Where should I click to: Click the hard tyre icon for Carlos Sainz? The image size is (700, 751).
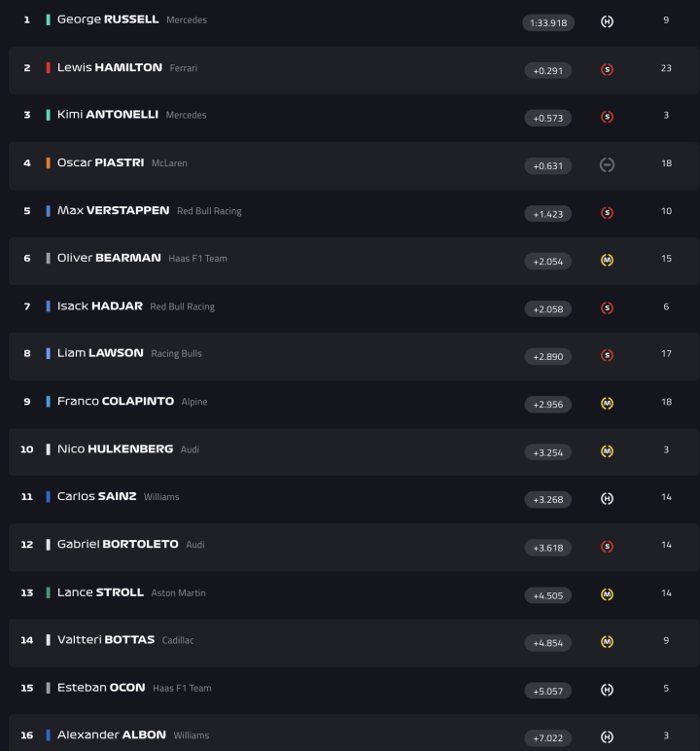607,498
